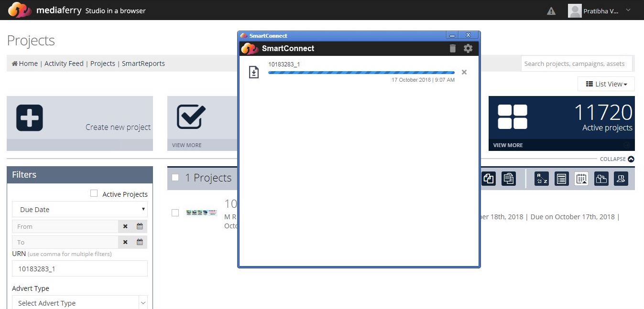Screen dimensions: 644x309
Task: Open the List View dropdown
Action: [606, 84]
